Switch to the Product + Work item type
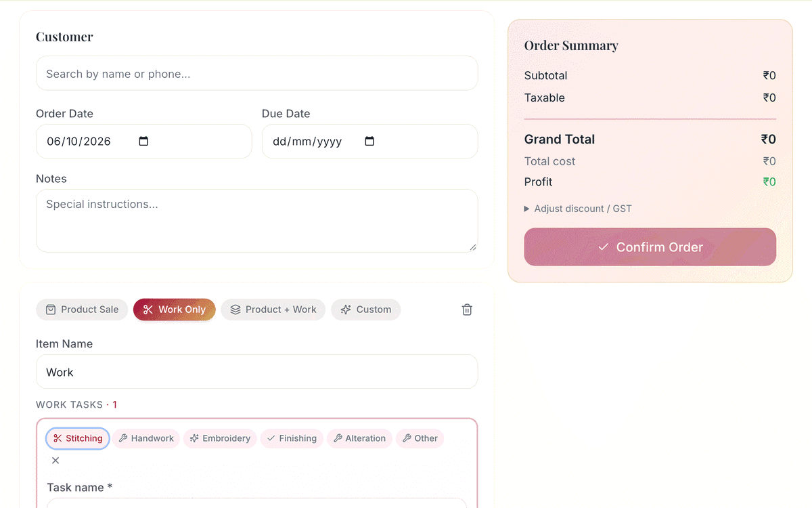 pos(273,310)
